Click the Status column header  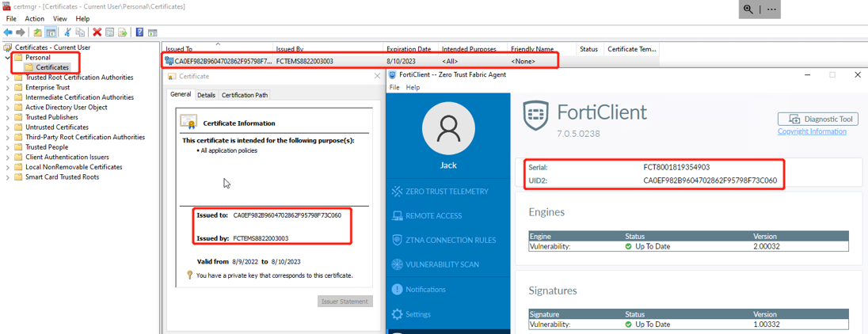coord(590,48)
